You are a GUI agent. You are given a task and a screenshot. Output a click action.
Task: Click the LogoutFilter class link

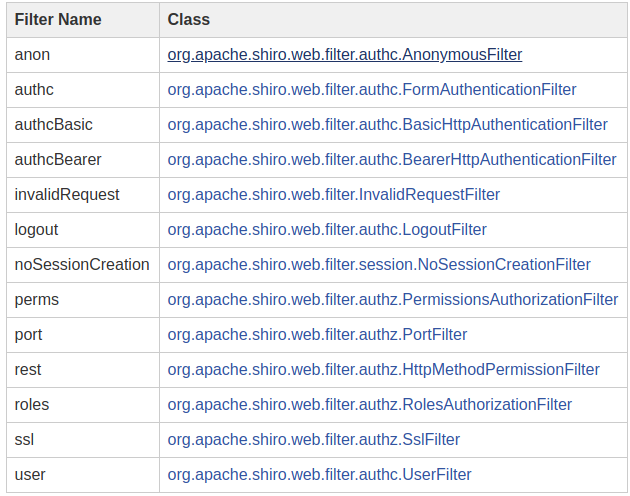click(327, 230)
